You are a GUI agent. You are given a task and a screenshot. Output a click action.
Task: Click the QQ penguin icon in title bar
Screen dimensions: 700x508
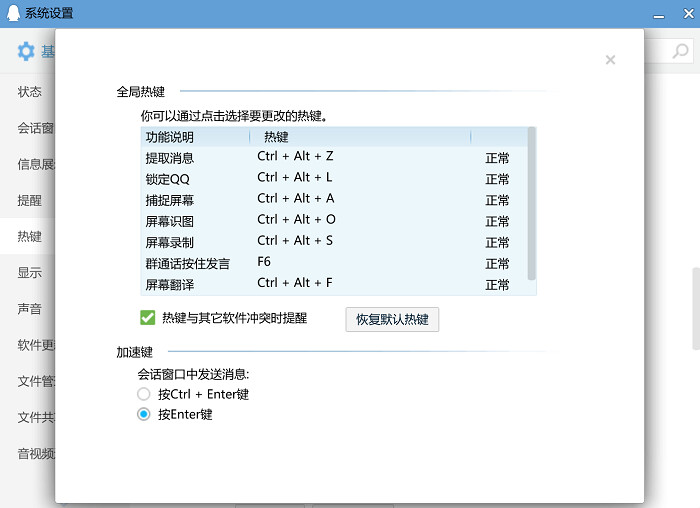pyautogui.click(x=13, y=13)
